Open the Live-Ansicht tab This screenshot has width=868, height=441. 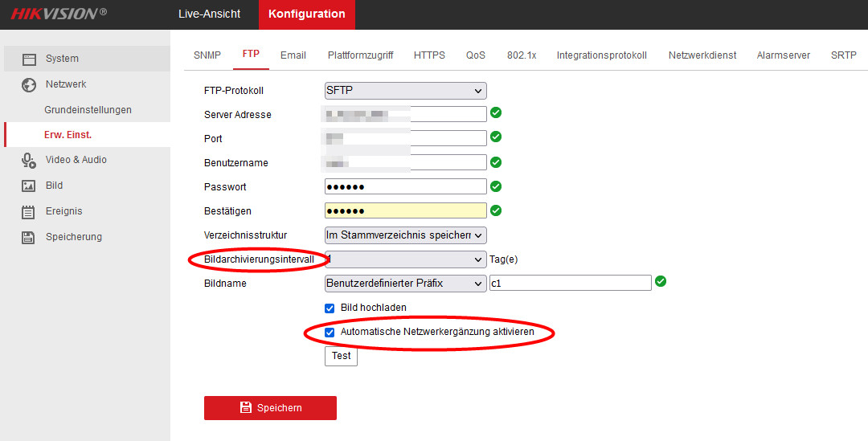(x=209, y=14)
